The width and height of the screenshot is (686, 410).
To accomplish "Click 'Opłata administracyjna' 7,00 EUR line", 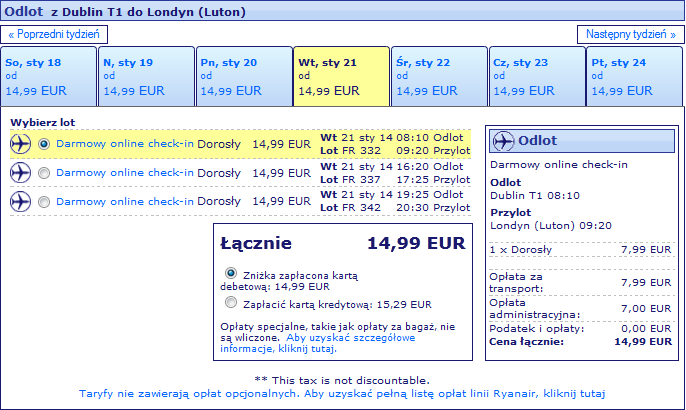I will [580, 308].
